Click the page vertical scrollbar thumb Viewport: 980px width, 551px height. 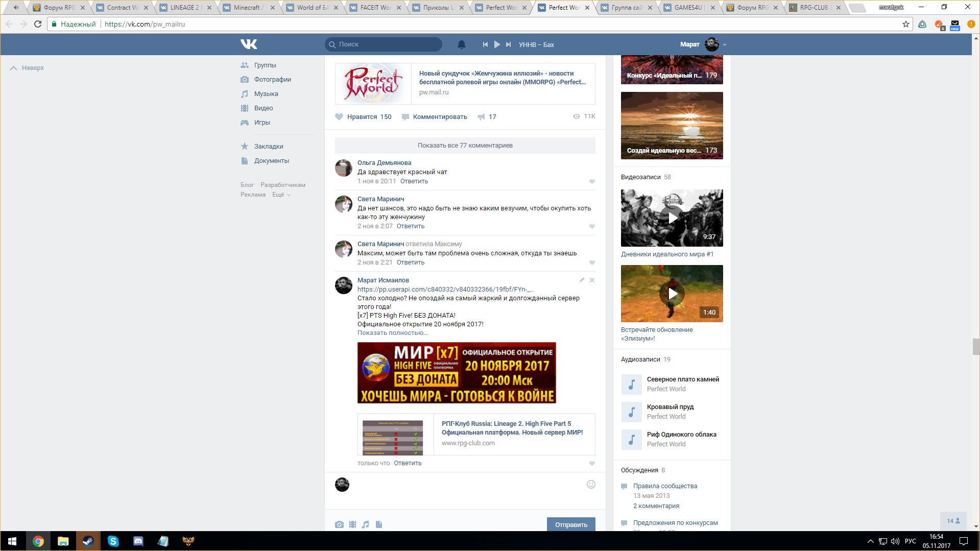pos(976,346)
